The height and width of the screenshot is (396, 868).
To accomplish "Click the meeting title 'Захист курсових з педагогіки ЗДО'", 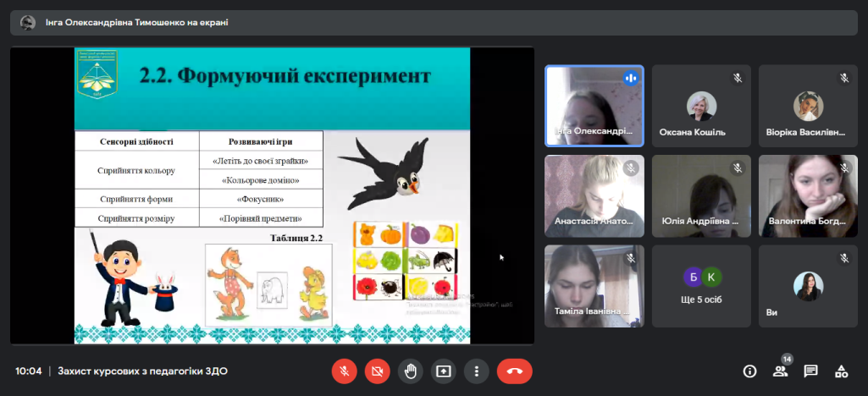I will point(142,371).
